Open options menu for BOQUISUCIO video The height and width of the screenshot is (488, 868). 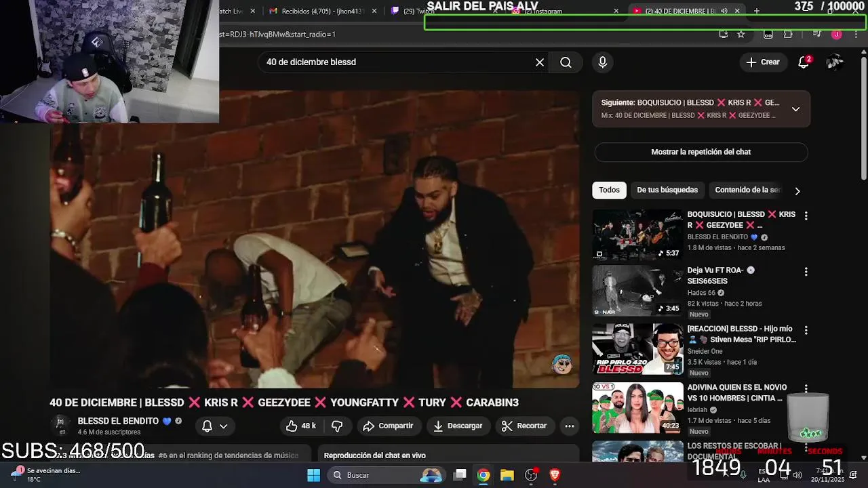click(x=806, y=216)
